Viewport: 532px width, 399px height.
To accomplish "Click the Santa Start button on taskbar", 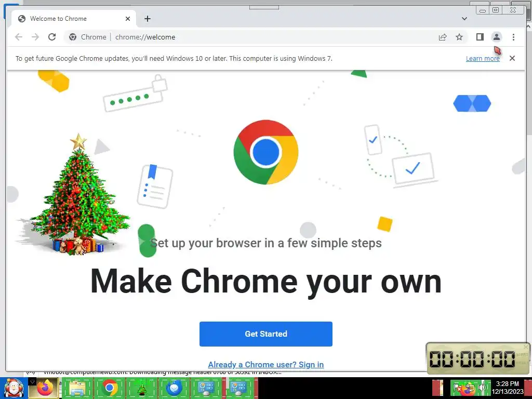I will [x=14, y=388].
